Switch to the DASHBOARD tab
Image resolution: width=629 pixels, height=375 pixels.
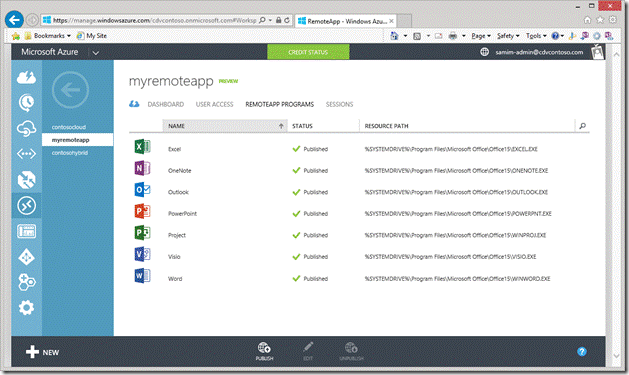[x=166, y=104]
